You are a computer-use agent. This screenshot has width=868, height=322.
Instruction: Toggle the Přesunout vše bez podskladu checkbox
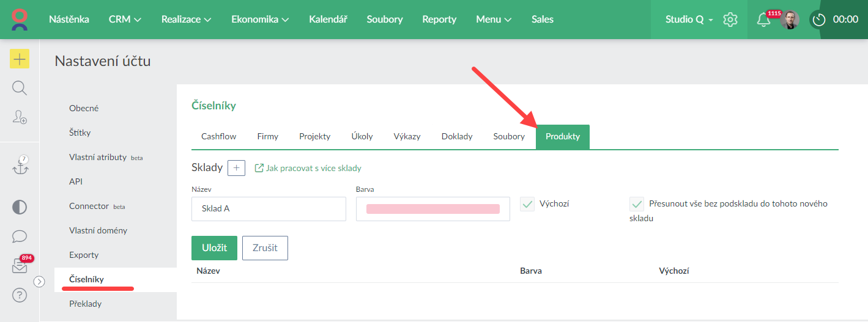point(637,204)
